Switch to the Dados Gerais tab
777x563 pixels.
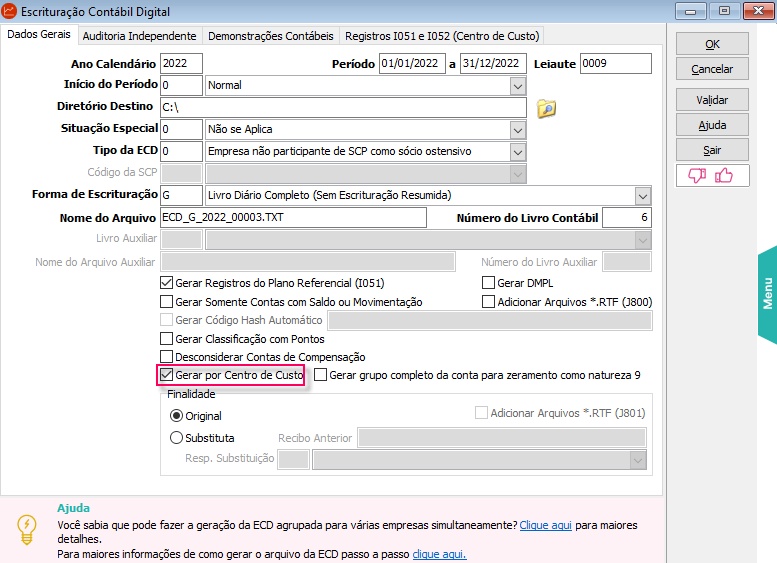click(39, 34)
